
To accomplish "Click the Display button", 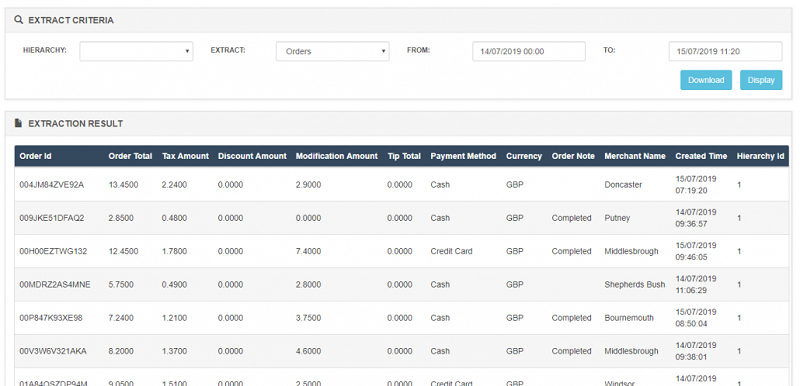I will (761, 80).
